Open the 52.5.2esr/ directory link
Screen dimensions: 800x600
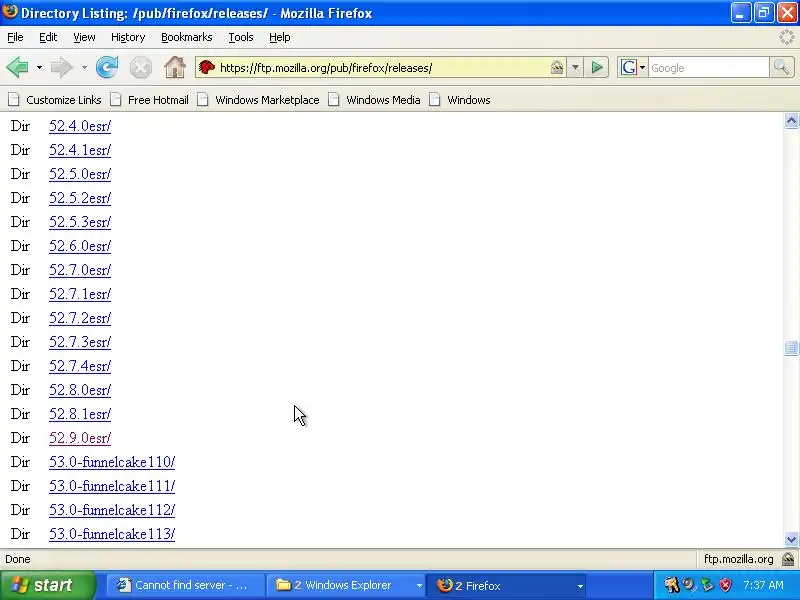[x=80, y=198]
